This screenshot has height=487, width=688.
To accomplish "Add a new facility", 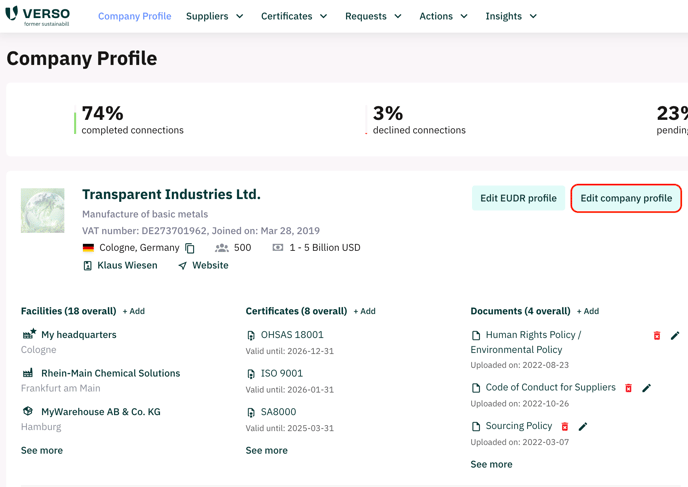I will [x=134, y=311].
